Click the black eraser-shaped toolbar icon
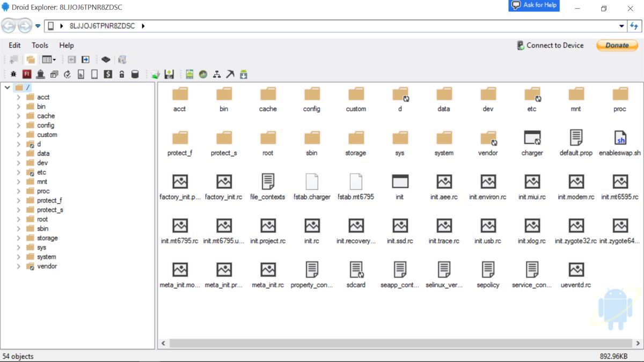Image resolution: width=644 pixels, height=362 pixels. pyautogui.click(x=106, y=60)
